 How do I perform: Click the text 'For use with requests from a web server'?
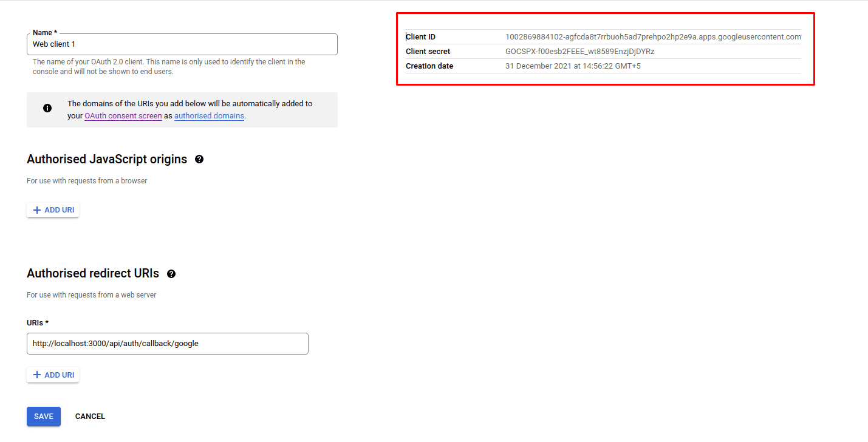point(92,295)
